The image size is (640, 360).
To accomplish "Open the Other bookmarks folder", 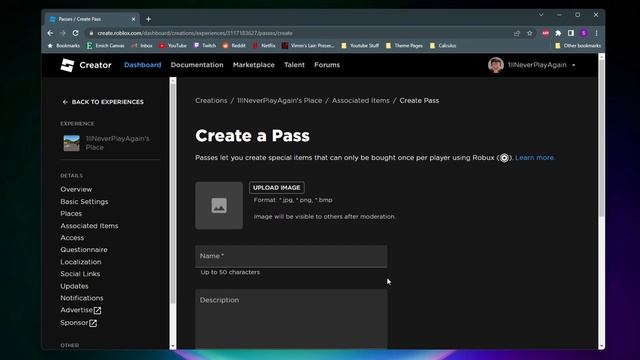I will click(578, 46).
